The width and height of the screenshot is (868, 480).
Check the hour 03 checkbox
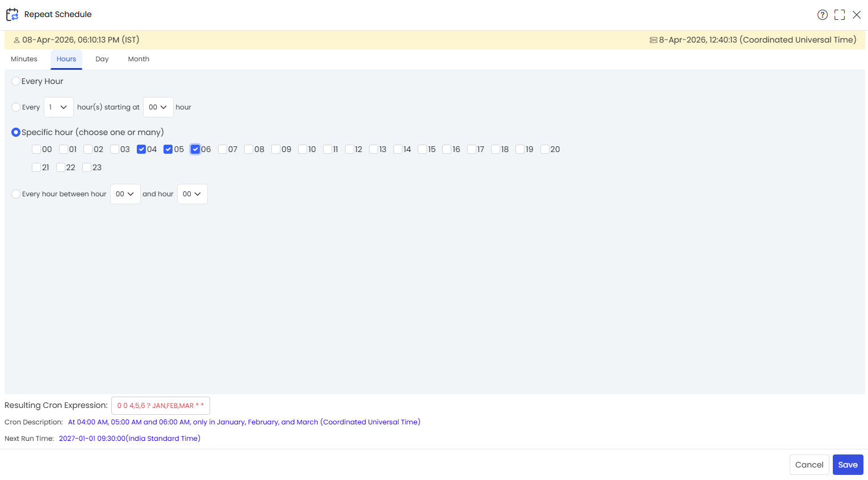point(115,149)
